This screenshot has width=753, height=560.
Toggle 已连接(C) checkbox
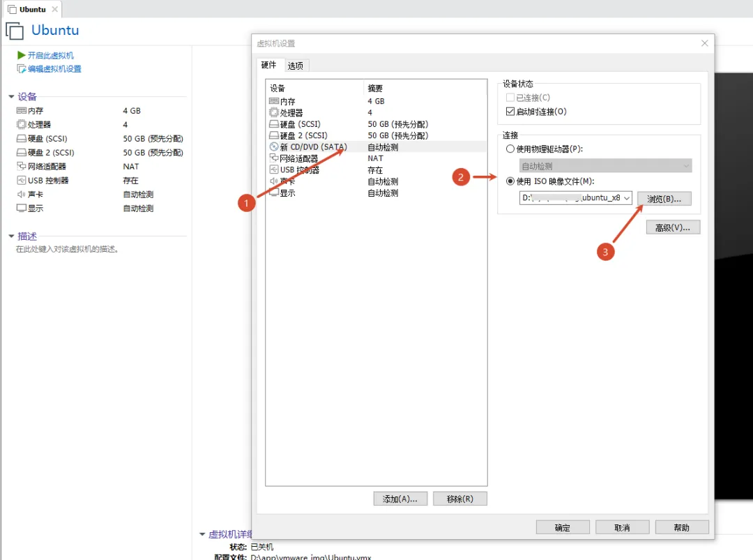click(x=510, y=98)
